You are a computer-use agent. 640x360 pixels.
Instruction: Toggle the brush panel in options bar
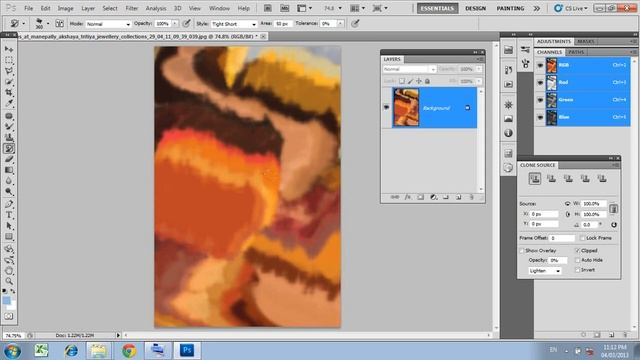point(60,24)
